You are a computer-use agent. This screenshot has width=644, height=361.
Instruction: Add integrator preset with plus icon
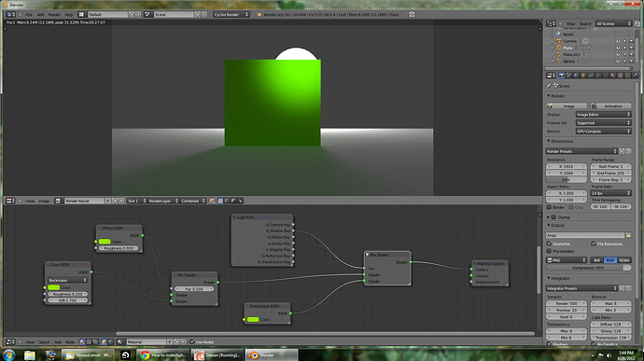[x=622, y=288]
